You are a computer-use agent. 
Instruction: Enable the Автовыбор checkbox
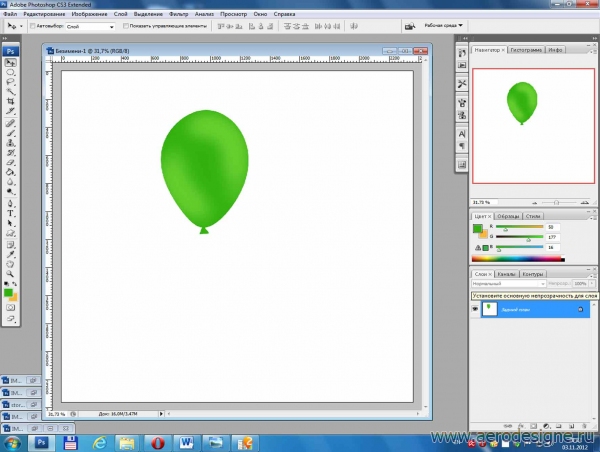point(32,26)
